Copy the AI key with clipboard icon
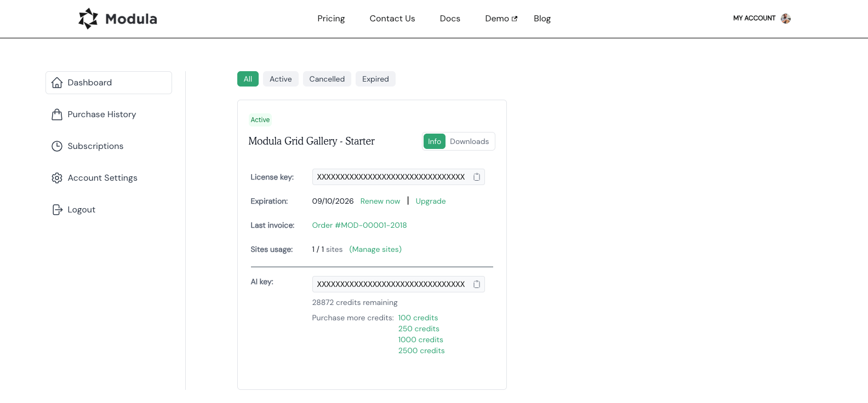The image size is (868, 403). tap(477, 284)
